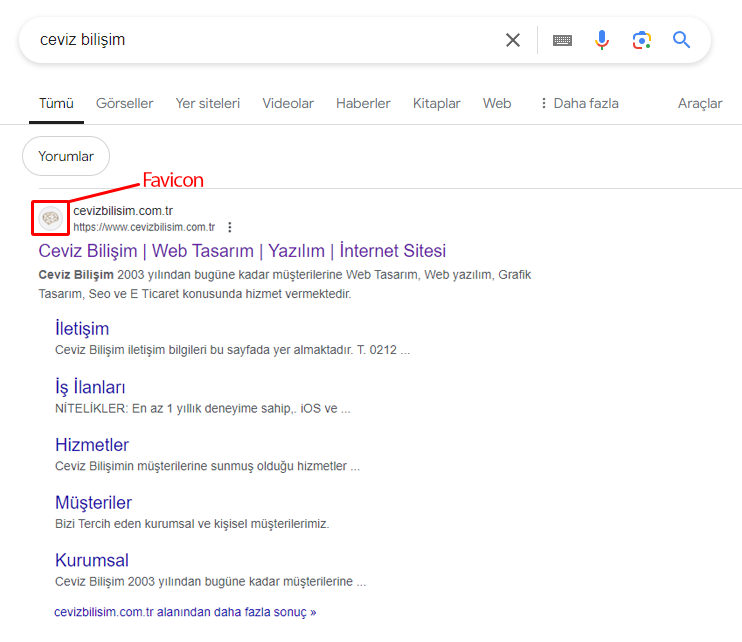Click the alanından daha fazla sonuç link

[185, 612]
